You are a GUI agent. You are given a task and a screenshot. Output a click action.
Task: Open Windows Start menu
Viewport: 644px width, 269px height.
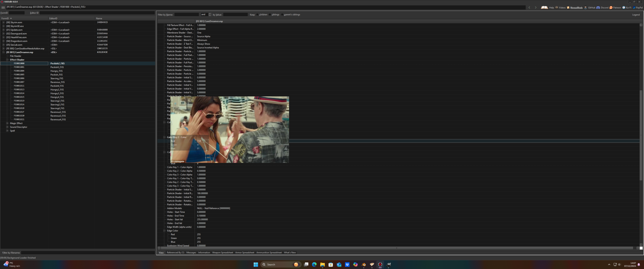pos(256,265)
